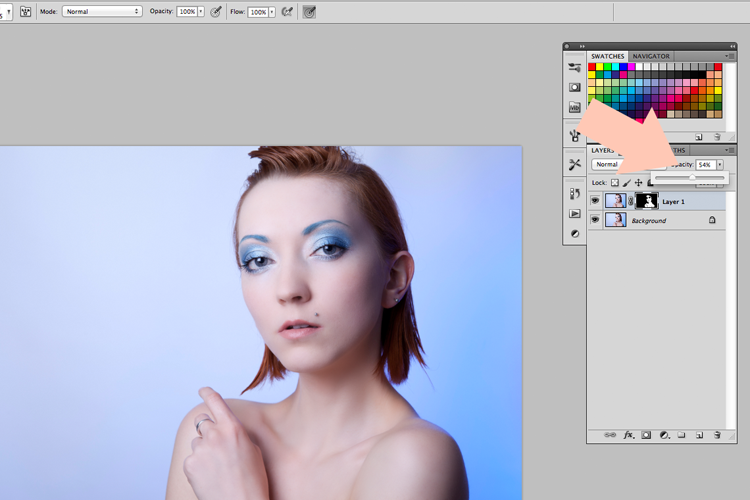Select the Layers tab
Image resolution: width=750 pixels, height=500 pixels.
[602, 150]
